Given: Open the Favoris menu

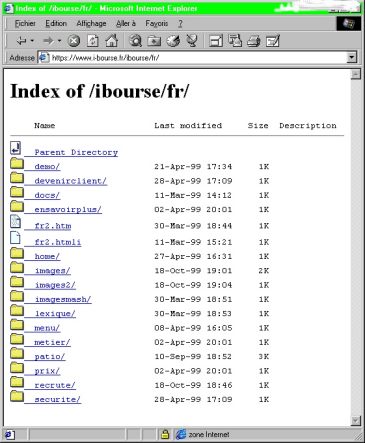Looking at the screenshot, I should tap(157, 23).
